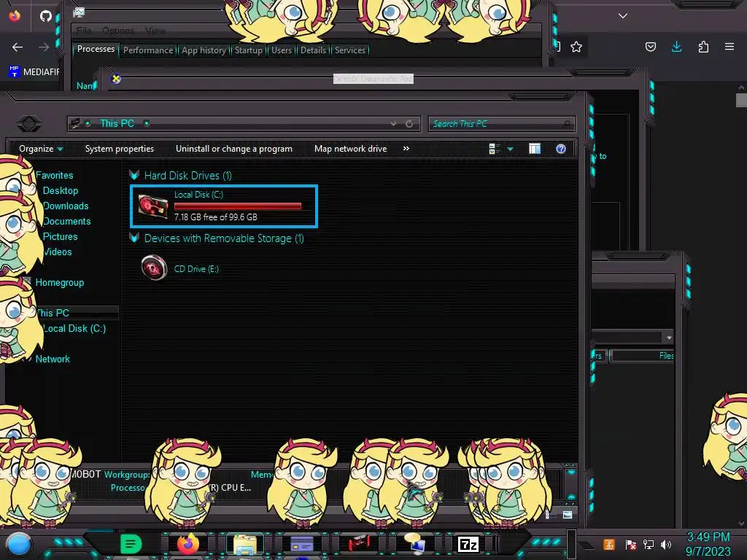The width and height of the screenshot is (747, 560).
Task: Open Documents in navigation pane
Action: (x=66, y=221)
